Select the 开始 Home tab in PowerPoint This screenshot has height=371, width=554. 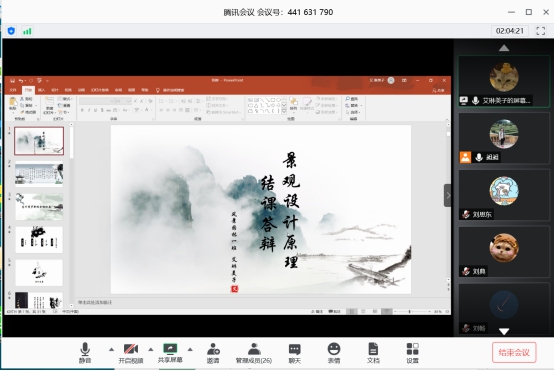(x=28, y=90)
